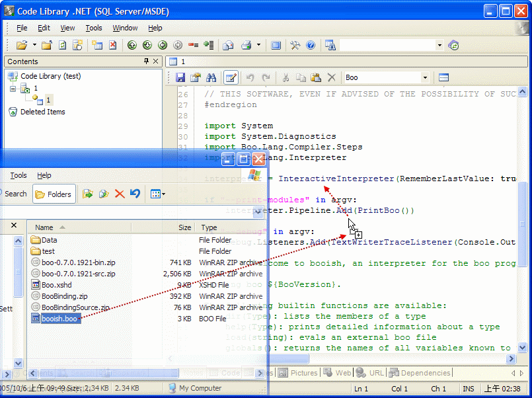This screenshot has width=532, height=398.
Task: Click the Size column header in Explorer
Action: point(163,227)
